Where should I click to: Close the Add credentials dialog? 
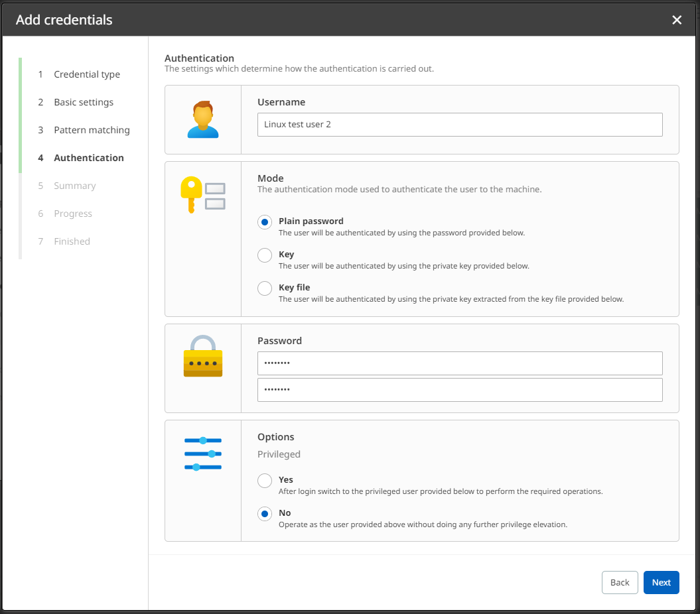[677, 20]
